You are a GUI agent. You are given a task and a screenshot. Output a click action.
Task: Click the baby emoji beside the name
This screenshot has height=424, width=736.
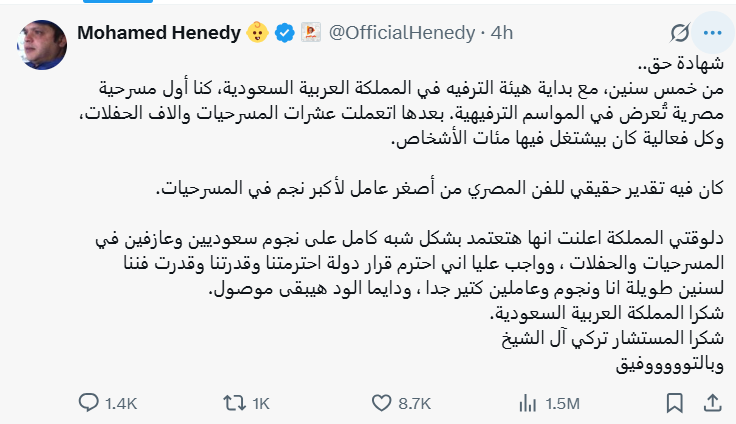click(258, 33)
